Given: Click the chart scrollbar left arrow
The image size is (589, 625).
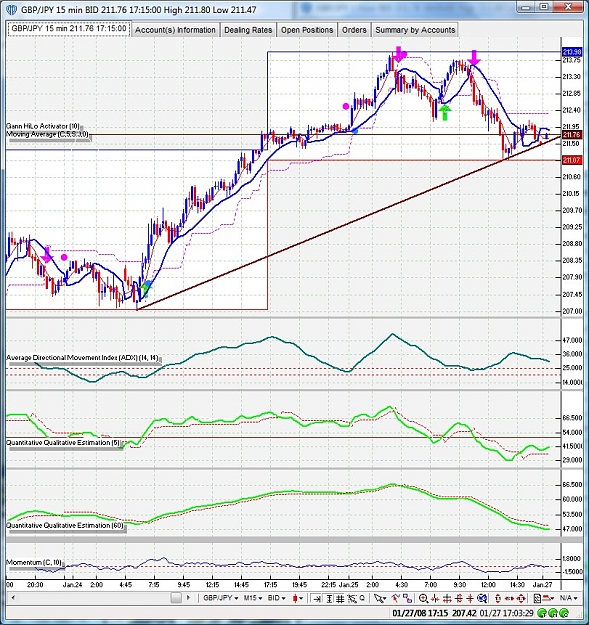Looking at the screenshot, I should coord(13,598).
